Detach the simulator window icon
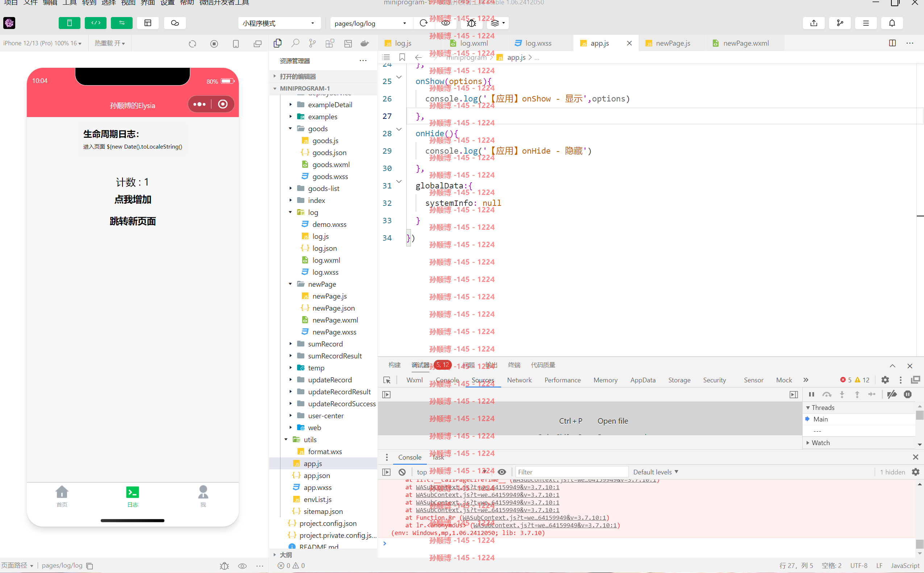Viewport: 924px width, 573px height. [258, 44]
